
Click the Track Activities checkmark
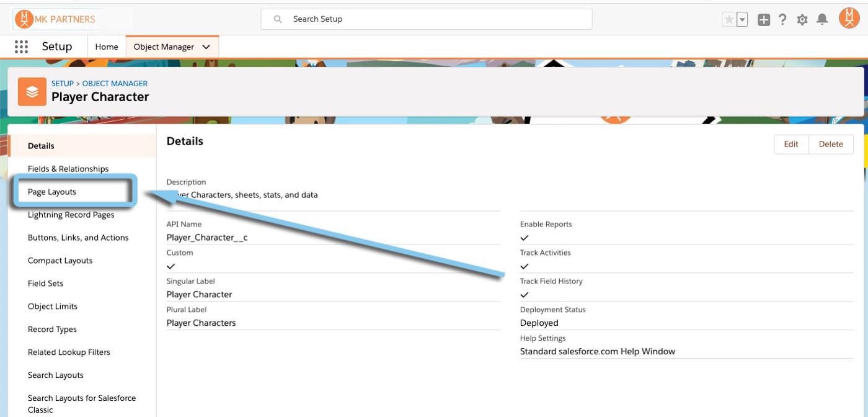tap(525, 266)
